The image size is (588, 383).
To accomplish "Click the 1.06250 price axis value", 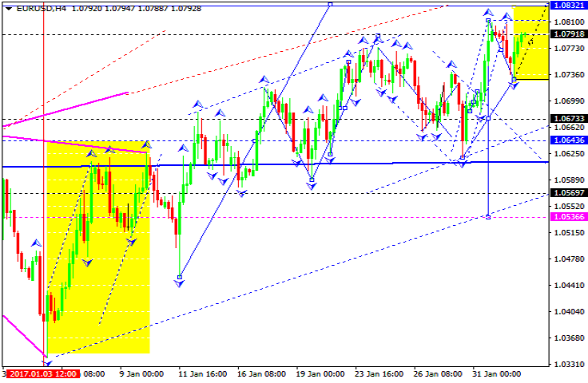I will point(570,153).
